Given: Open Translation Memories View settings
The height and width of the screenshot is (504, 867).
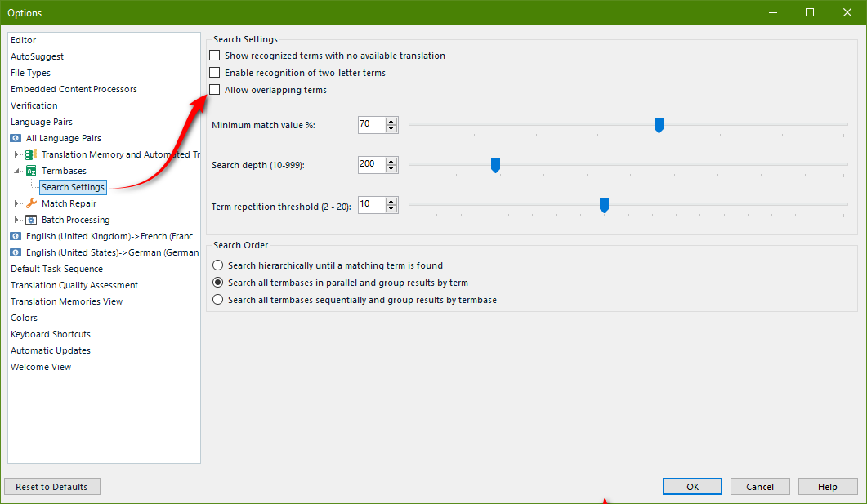Looking at the screenshot, I should [x=66, y=301].
